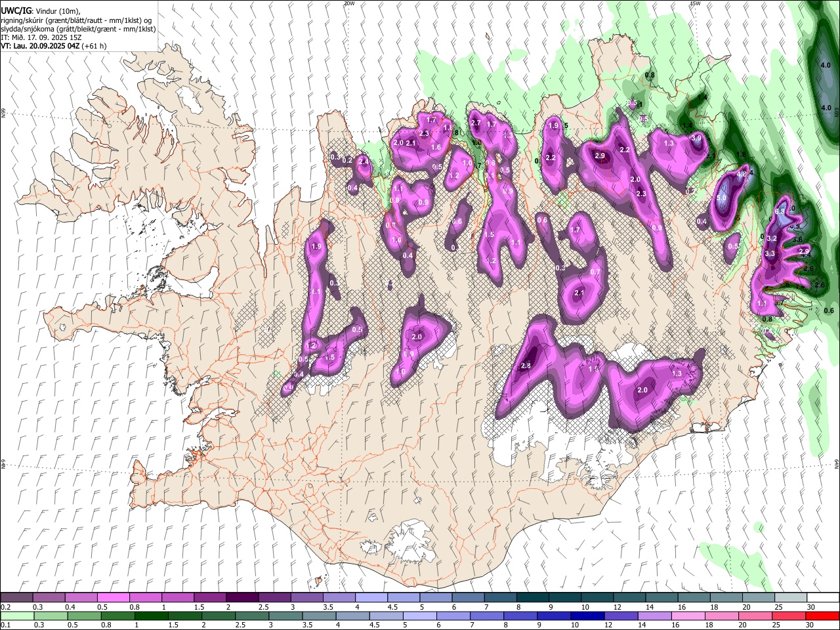Choose the darkest green 1 swatch, lower legend
The width and height of the screenshot is (840, 630).
[x=151, y=616]
